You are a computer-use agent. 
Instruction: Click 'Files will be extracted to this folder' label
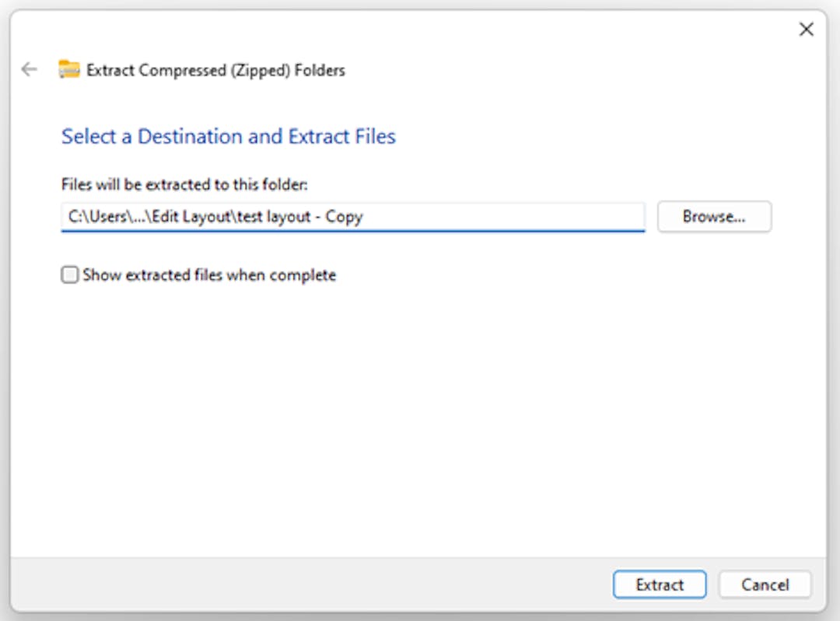click(x=184, y=185)
